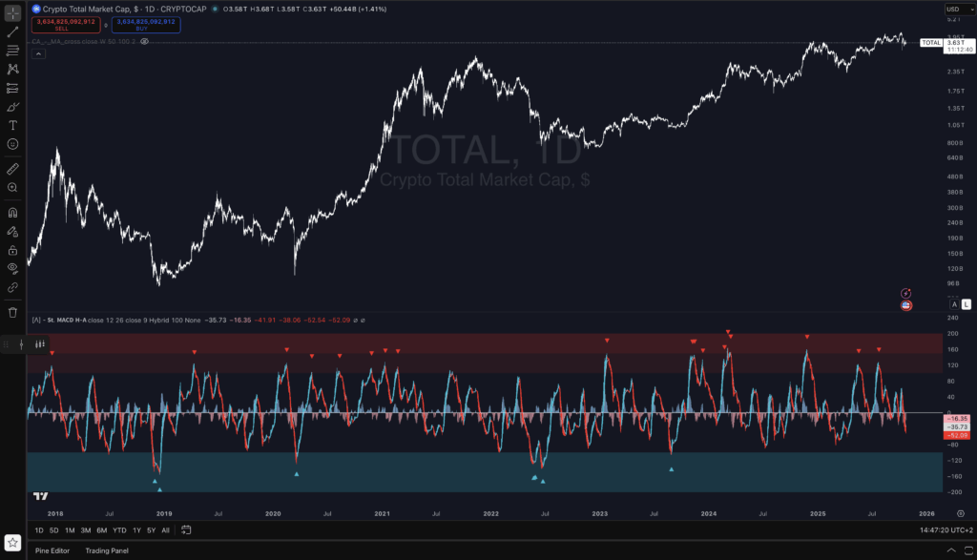
Task: Select the Text annotation tool
Action: pos(12,125)
